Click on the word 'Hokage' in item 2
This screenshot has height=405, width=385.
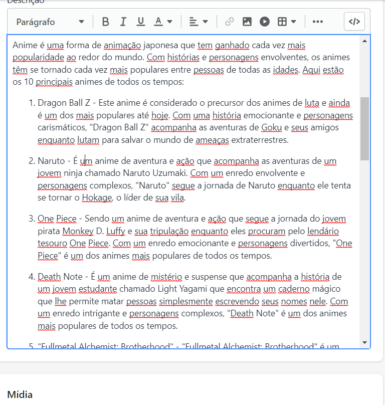coord(97,198)
